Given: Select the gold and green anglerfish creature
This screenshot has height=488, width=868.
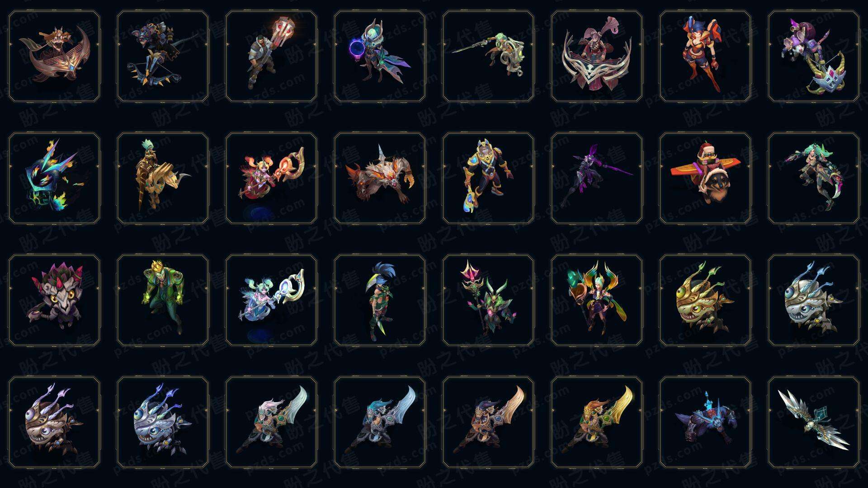Looking at the screenshot, I should (x=705, y=300).
